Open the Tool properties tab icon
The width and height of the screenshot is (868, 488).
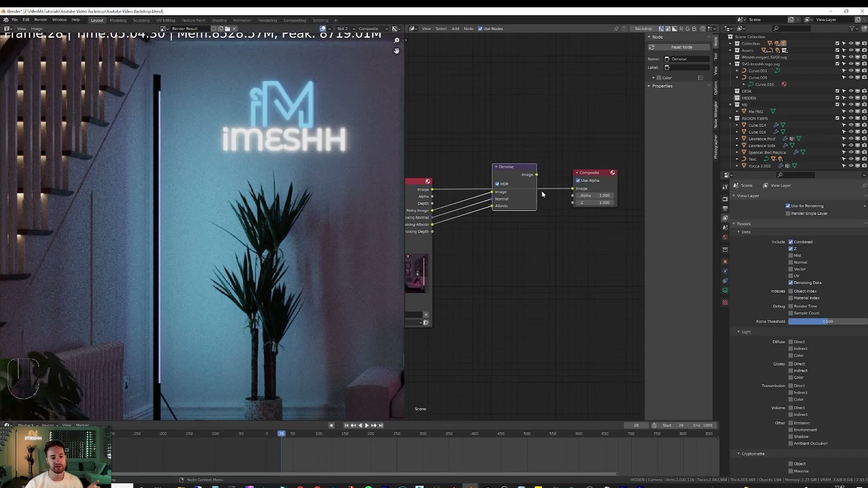(x=725, y=187)
